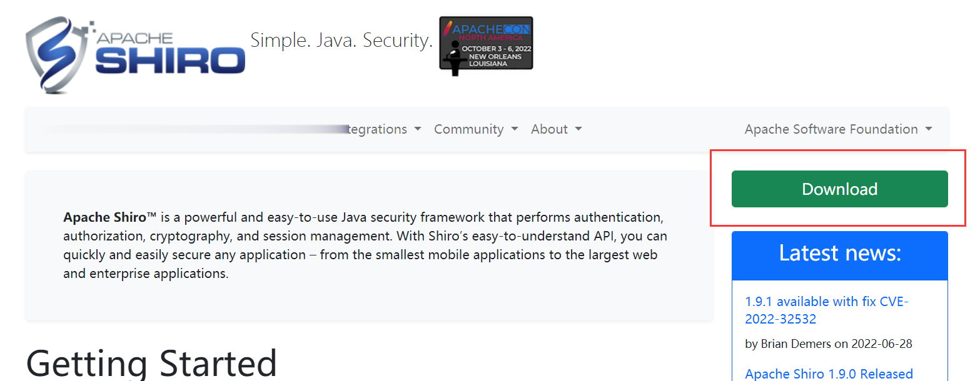Click the SHIRO wordmark in the logo
Screen dimensions: 980x381
pos(170,61)
